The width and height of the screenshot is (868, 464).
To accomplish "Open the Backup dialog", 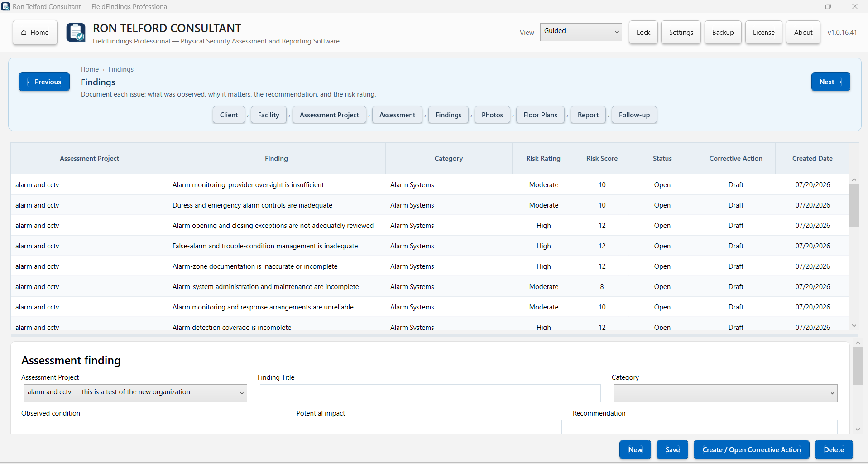I will pos(723,33).
